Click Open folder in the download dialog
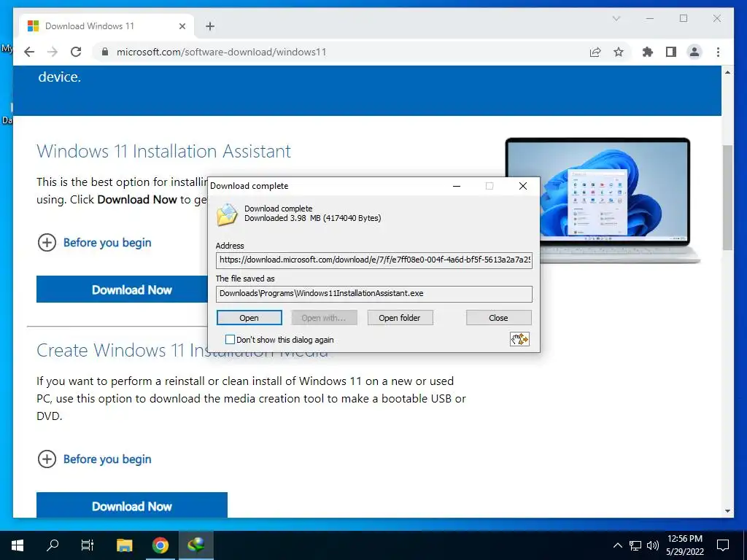This screenshot has height=560, width=747. coord(400,318)
